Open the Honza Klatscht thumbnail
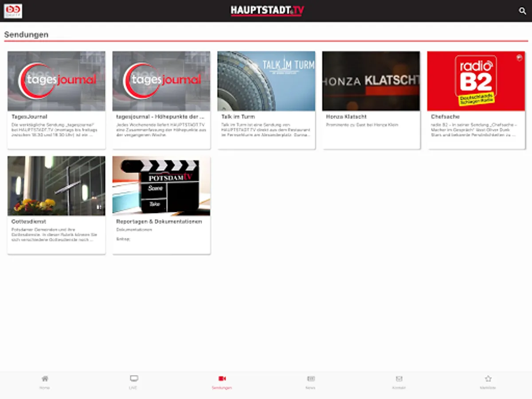Image resolution: width=532 pixels, height=399 pixels. pyautogui.click(x=371, y=81)
